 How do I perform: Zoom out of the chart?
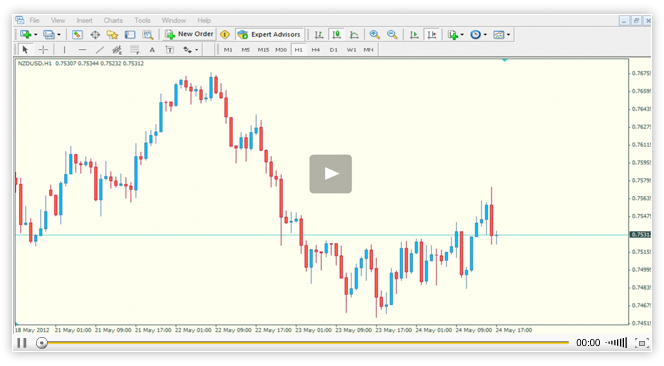coord(392,34)
